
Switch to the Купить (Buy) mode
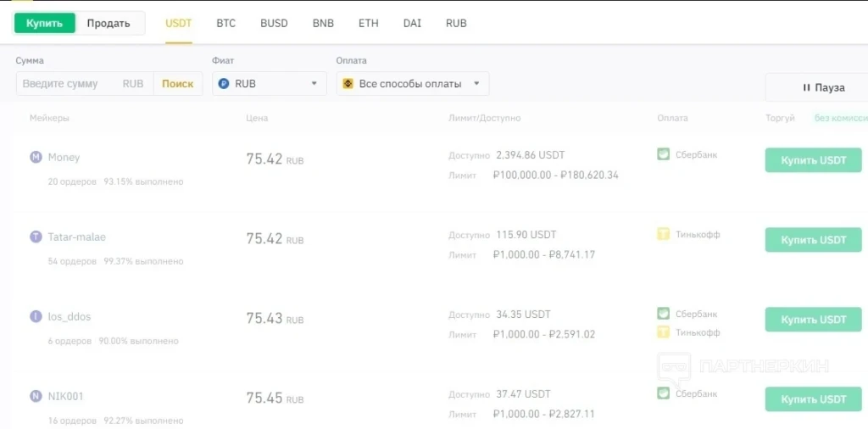(45, 23)
